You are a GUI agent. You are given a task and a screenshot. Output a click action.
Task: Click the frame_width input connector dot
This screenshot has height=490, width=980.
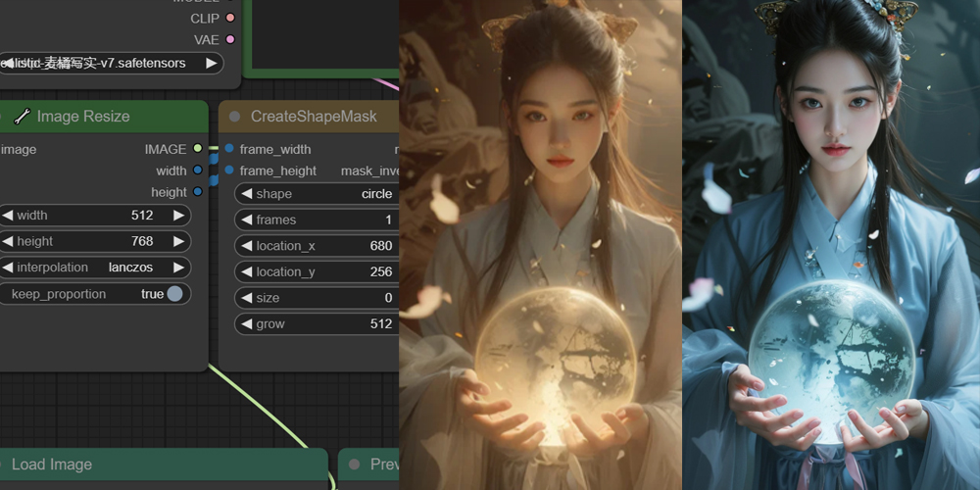pos(229,149)
